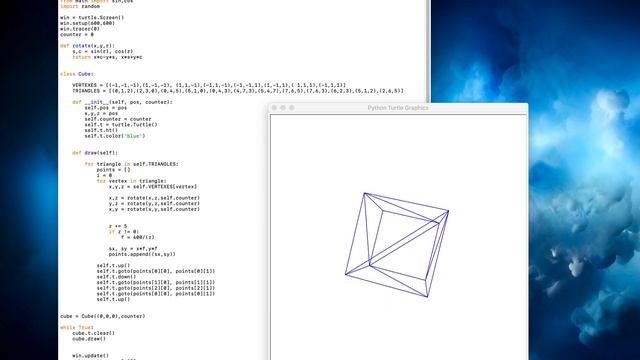Click the 'def __init__(self, pos, counter):' line

coord(122,102)
